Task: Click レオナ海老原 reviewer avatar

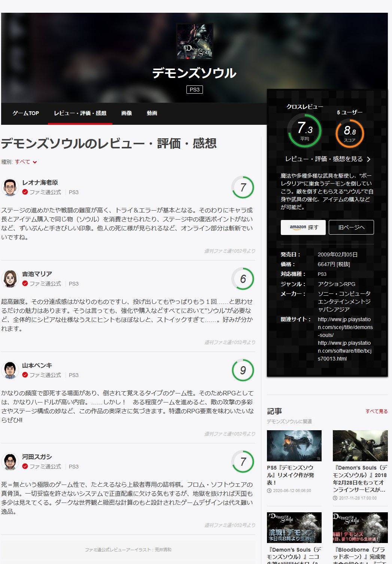Action: [10, 187]
